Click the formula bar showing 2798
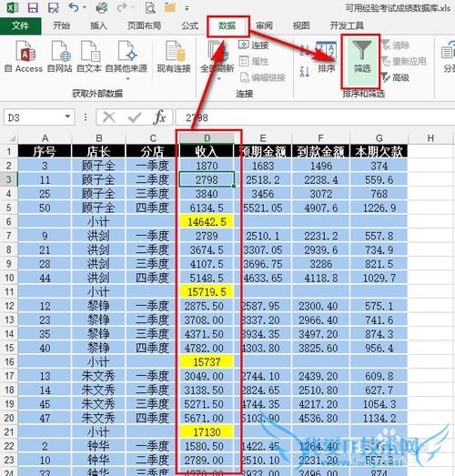Image resolution: width=455 pixels, height=476 pixels. coord(315,117)
